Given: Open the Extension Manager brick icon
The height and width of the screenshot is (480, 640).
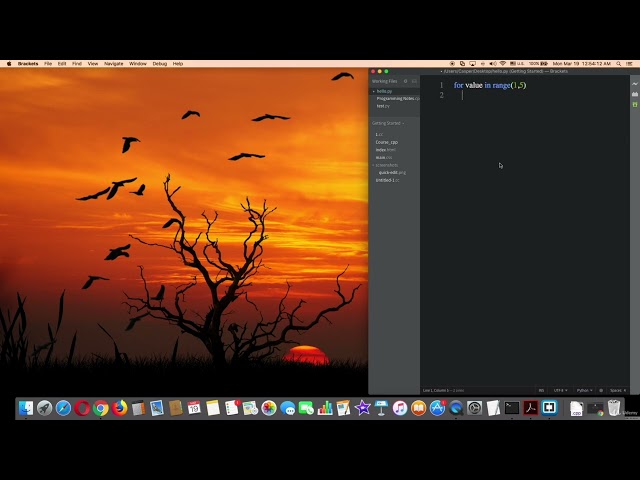Looking at the screenshot, I should 635,94.
